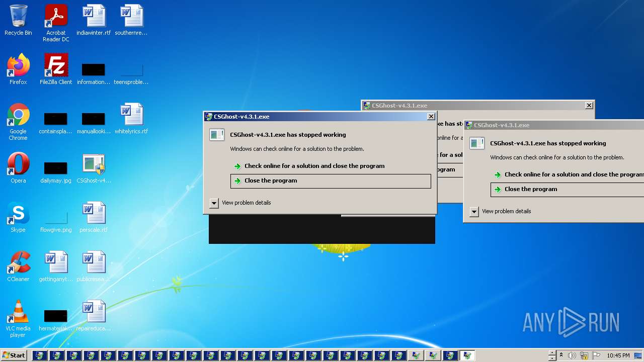Launch VLC media player shortcut
The height and width of the screenshot is (362, 644).
tap(18, 319)
